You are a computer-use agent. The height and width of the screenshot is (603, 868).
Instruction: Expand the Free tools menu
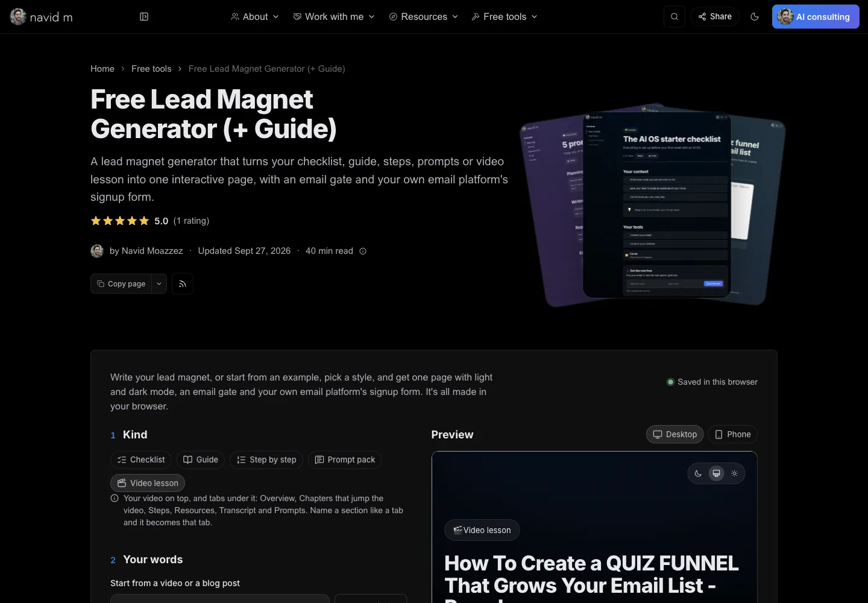[x=505, y=17]
